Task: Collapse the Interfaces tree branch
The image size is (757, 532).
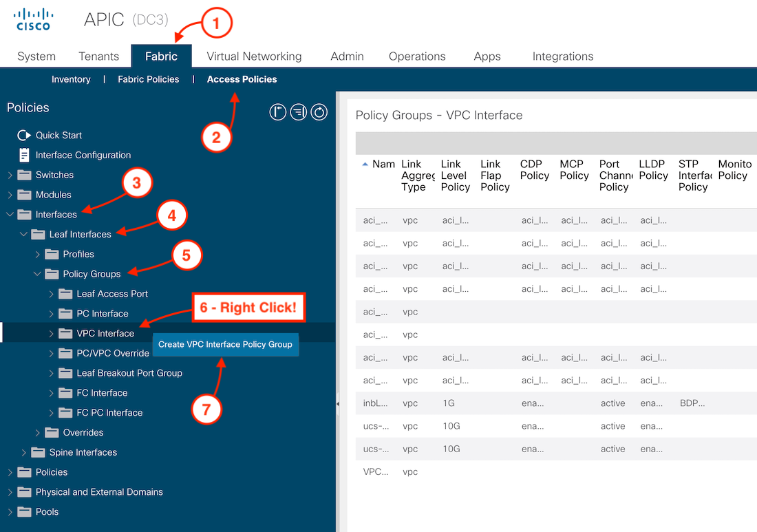Action: 11,214
